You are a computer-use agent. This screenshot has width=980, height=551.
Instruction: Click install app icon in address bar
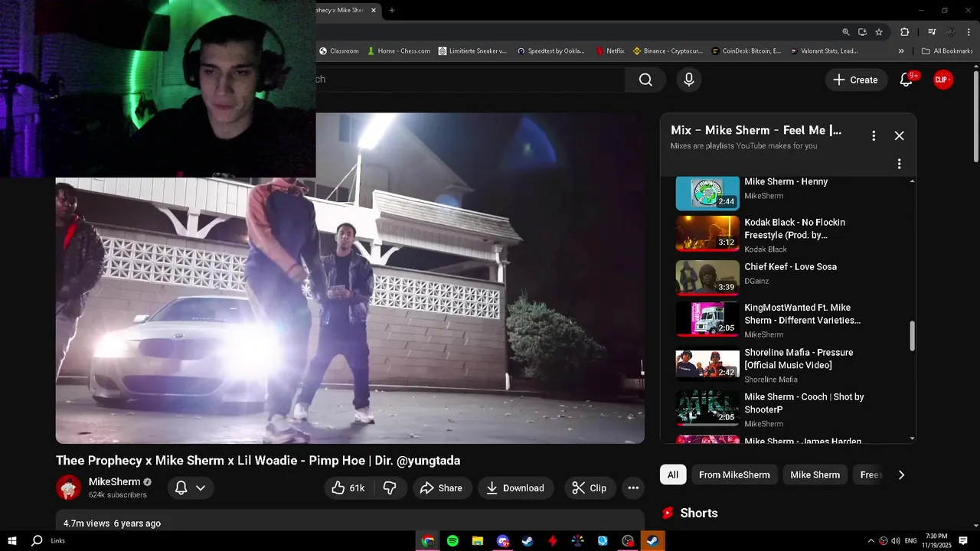[x=862, y=32]
